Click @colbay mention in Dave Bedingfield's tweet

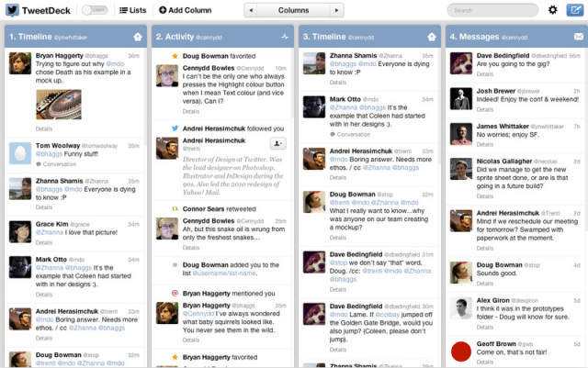tap(388, 315)
